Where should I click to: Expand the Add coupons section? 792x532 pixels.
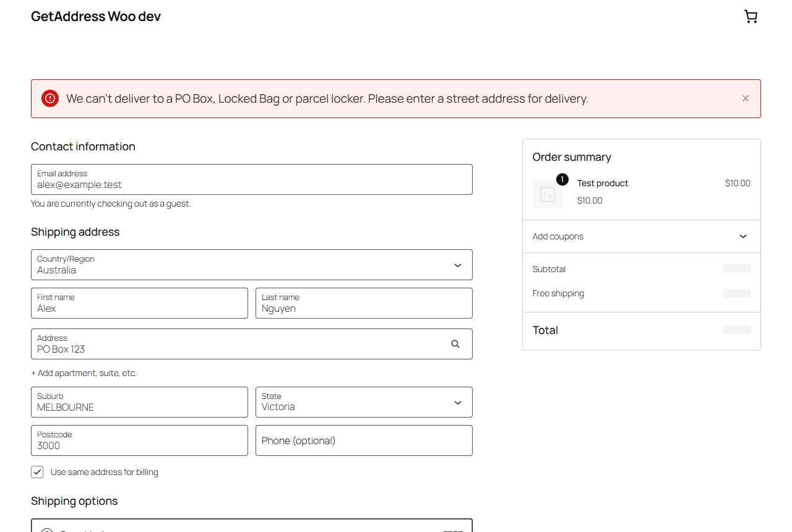tap(642, 236)
